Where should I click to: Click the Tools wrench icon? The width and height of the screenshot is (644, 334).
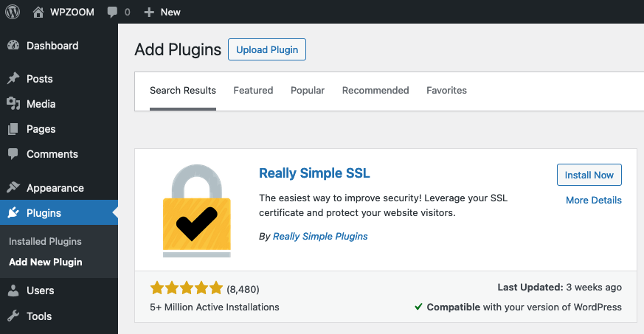pyautogui.click(x=13, y=316)
